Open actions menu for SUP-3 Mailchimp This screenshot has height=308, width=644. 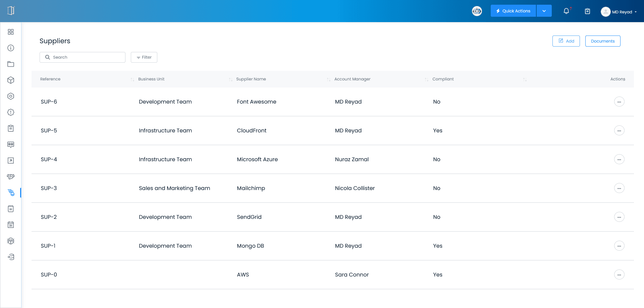[619, 188]
